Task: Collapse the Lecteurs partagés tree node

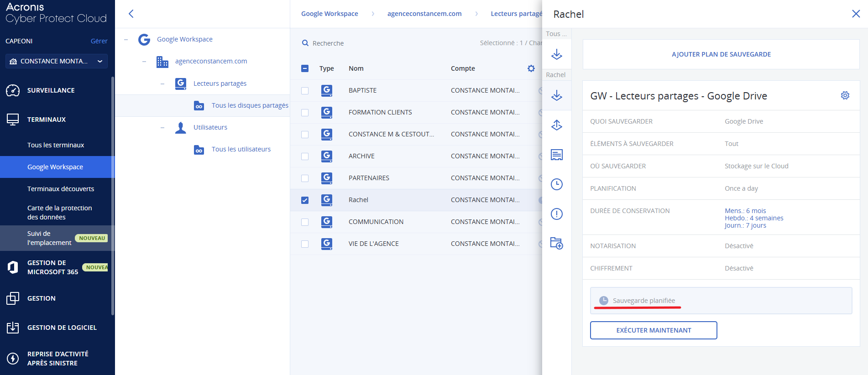Action: coord(162,83)
